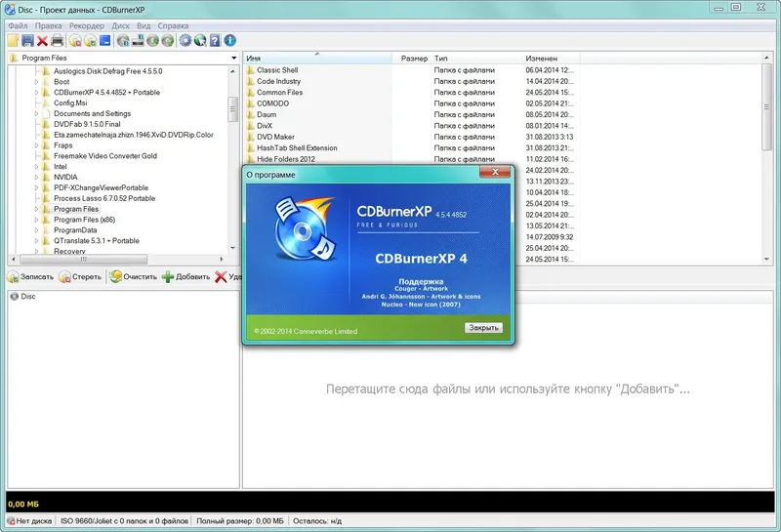Select DVDFab 9.1.5.0 Final folder
This screenshot has height=532, width=781.
click(87, 125)
